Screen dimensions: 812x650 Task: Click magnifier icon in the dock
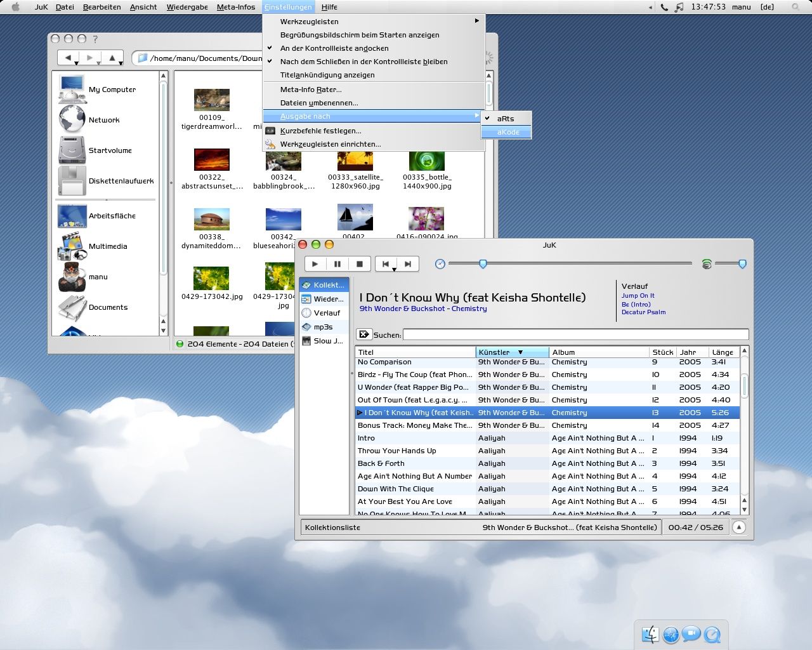click(x=712, y=634)
